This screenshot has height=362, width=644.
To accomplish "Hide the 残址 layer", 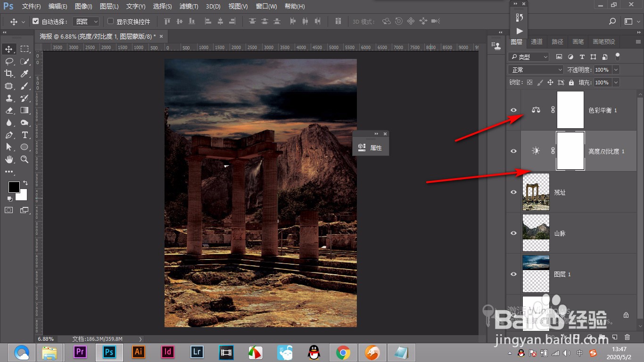I will 514,192.
